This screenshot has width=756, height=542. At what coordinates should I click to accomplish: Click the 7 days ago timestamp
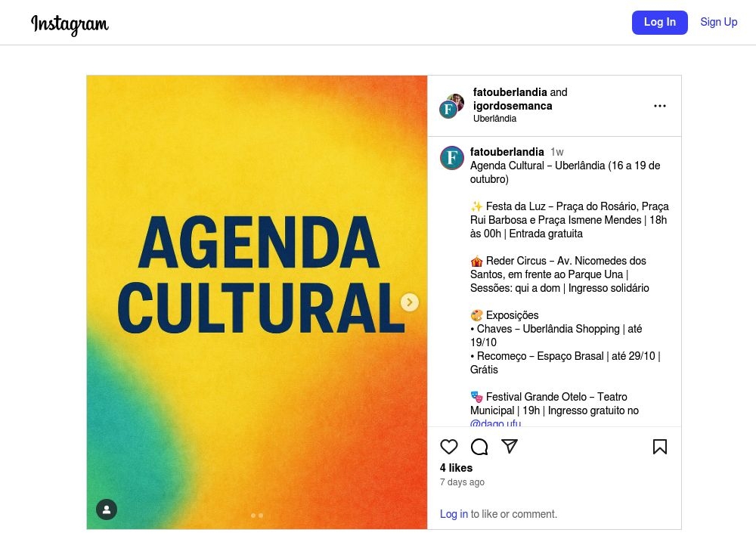click(462, 482)
